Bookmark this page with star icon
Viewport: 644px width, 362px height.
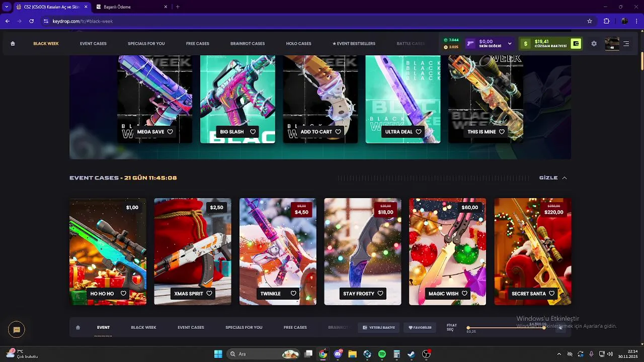[590, 21]
